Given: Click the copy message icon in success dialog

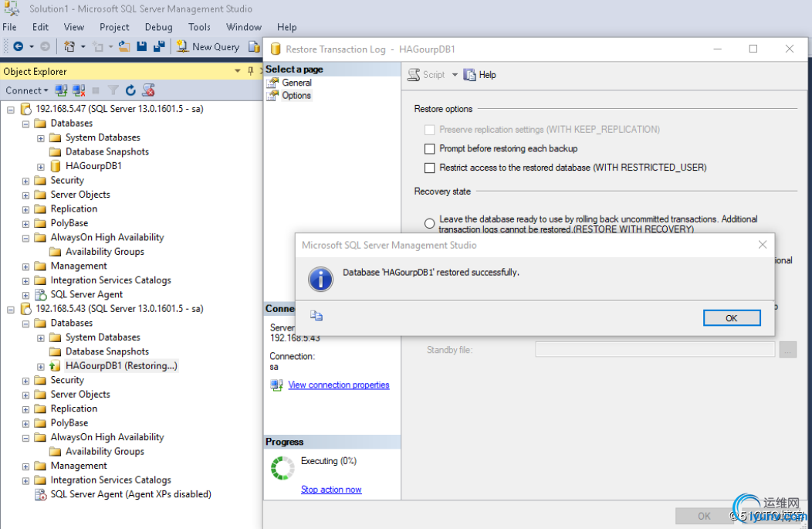Looking at the screenshot, I should tap(316, 316).
